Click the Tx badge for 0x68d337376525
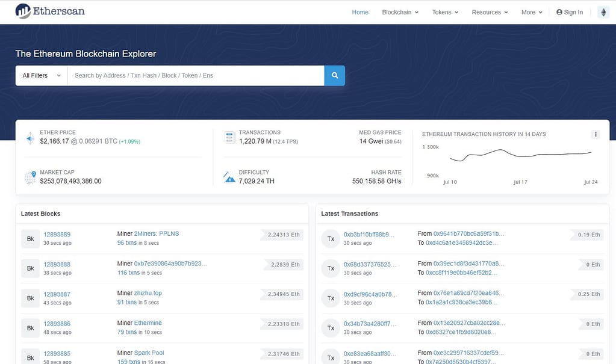Screen dimensions: 616x364 [x=331, y=268]
